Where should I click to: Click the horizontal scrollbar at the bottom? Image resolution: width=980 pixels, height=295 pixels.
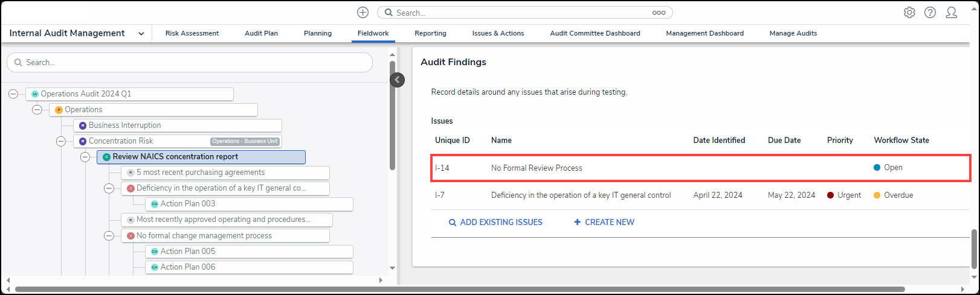coord(459,290)
